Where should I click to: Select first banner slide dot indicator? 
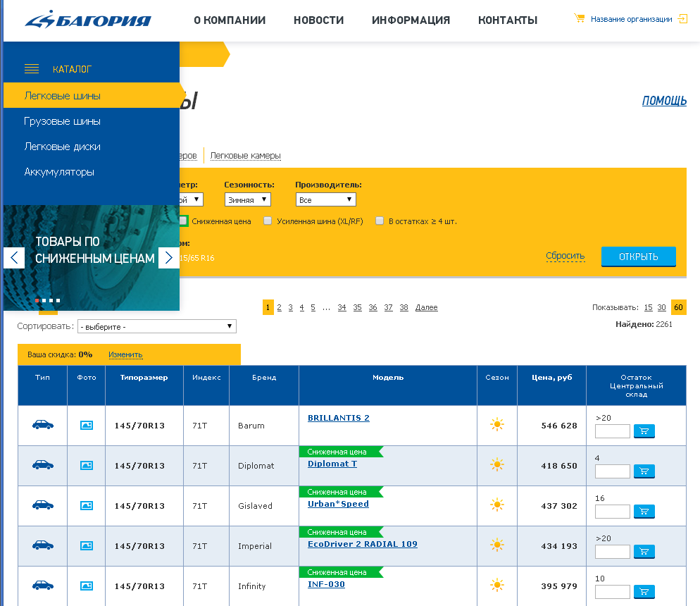37,301
